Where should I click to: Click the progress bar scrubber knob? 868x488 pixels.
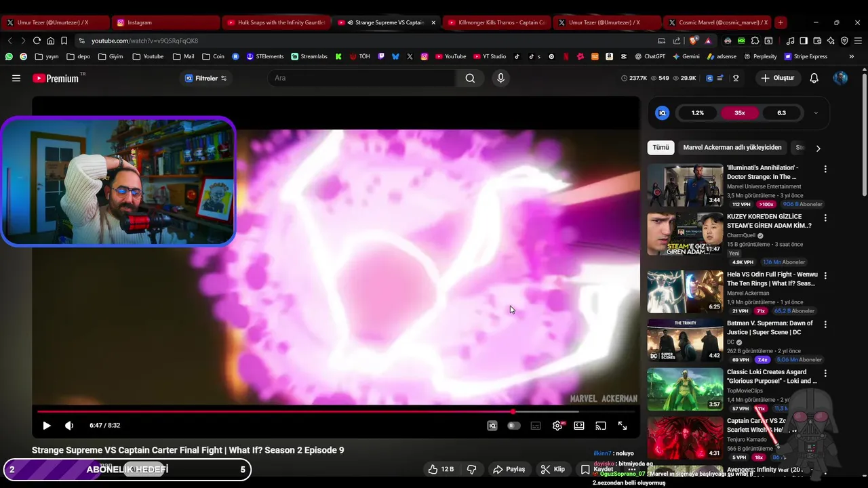click(x=513, y=411)
